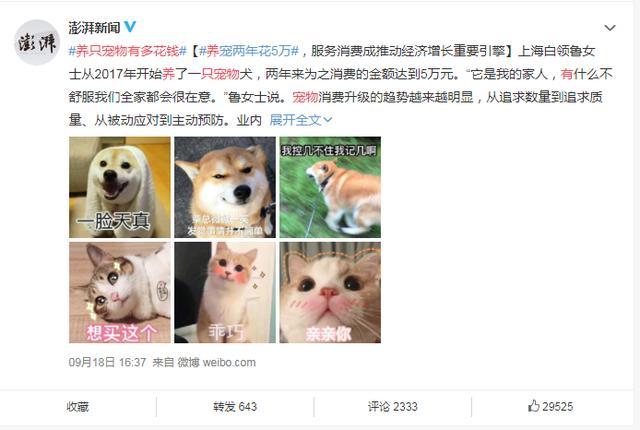Viewport: 640px width, 430px height.
Task: View the 乖巧 kitten image
Action: (225, 293)
